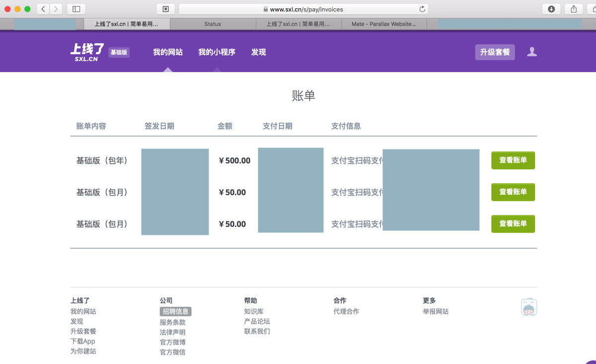Click the 升级套餐 button

(495, 52)
